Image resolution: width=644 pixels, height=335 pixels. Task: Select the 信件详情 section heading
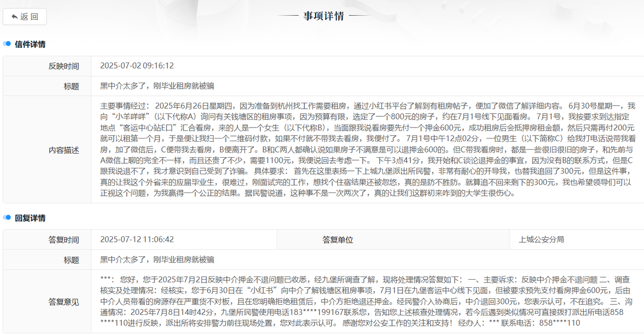[x=30, y=44]
